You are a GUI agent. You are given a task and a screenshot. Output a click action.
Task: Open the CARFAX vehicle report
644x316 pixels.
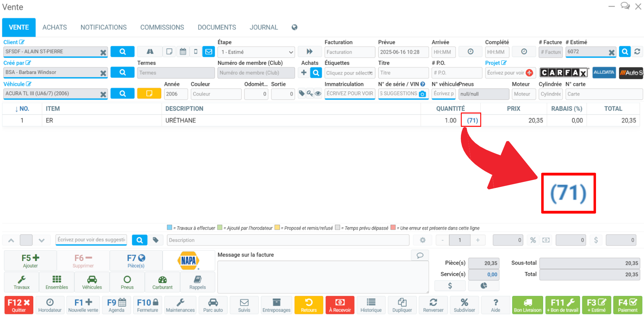point(564,73)
